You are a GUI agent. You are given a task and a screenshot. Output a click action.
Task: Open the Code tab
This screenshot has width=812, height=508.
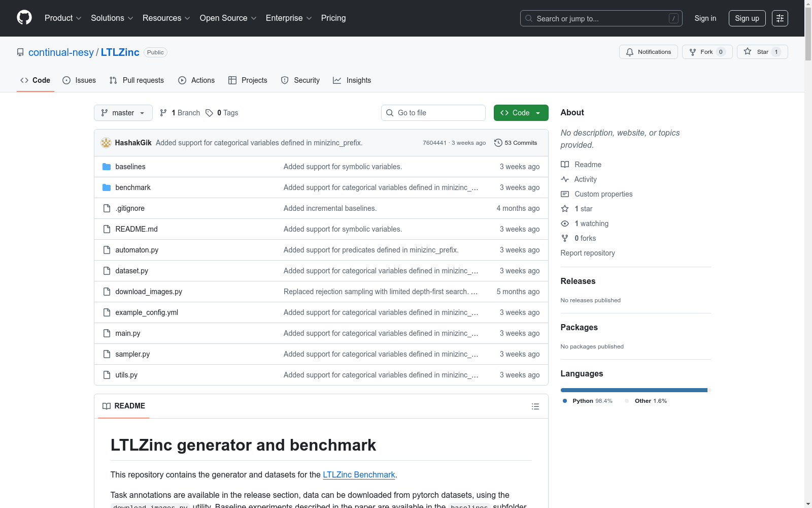pos(36,80)
